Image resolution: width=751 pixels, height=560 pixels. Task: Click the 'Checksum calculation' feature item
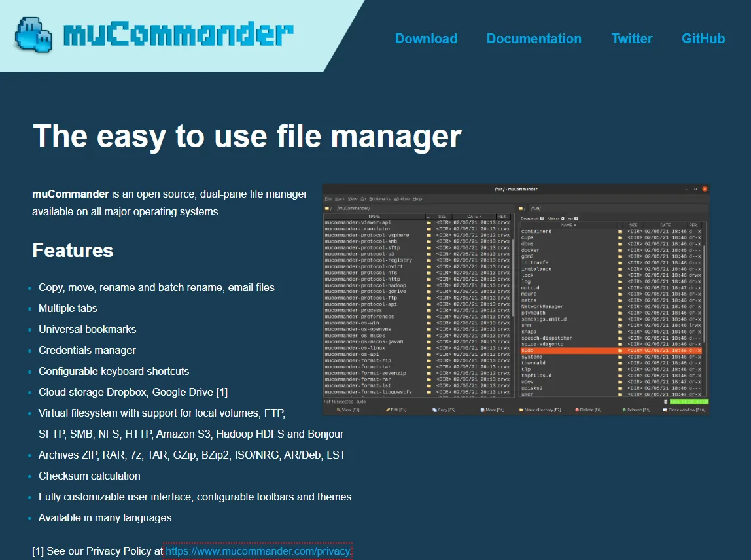[90, 476]
